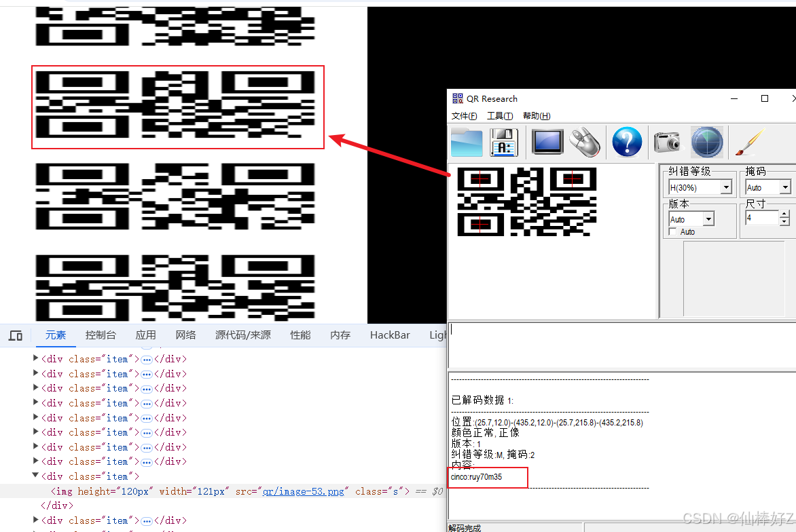Open the 内存 tab
The width and height of the screenshot is (796, 532).
click(340, 335)
